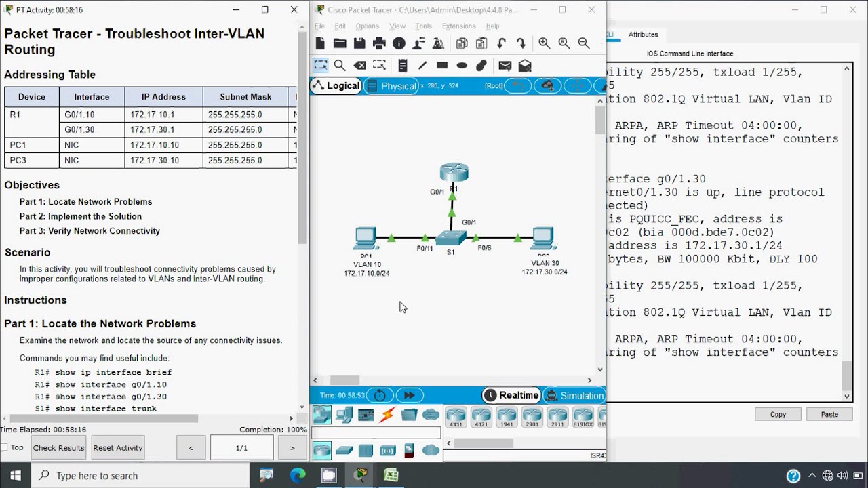Viewport: 868px width, 488px height.
Task: Choose the Connections lightning bolt category
Action: tap(387, 414)
